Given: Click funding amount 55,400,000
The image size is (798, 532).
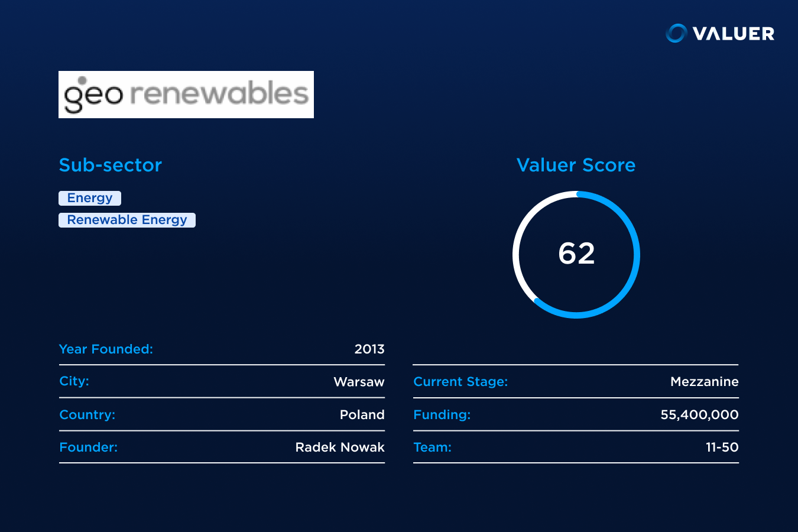Looking at the screenshot, I should point(700,415).
